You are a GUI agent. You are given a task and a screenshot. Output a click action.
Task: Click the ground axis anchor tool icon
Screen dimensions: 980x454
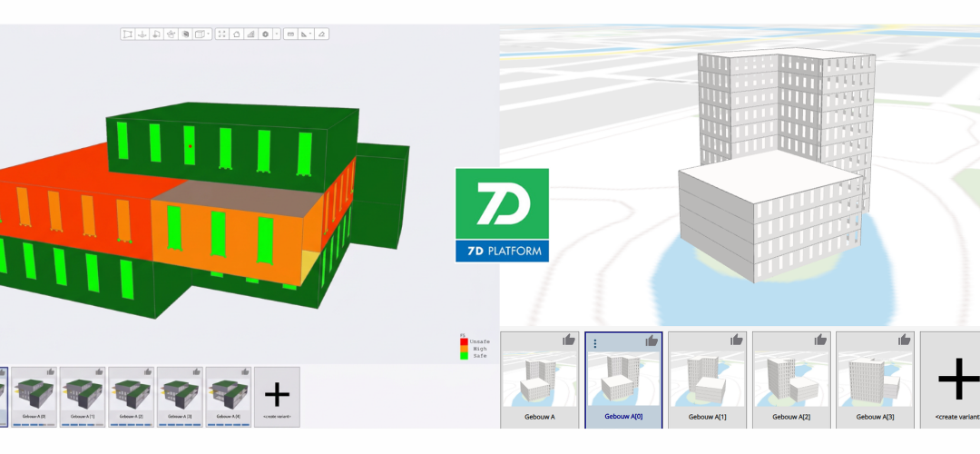pos(142,35)
